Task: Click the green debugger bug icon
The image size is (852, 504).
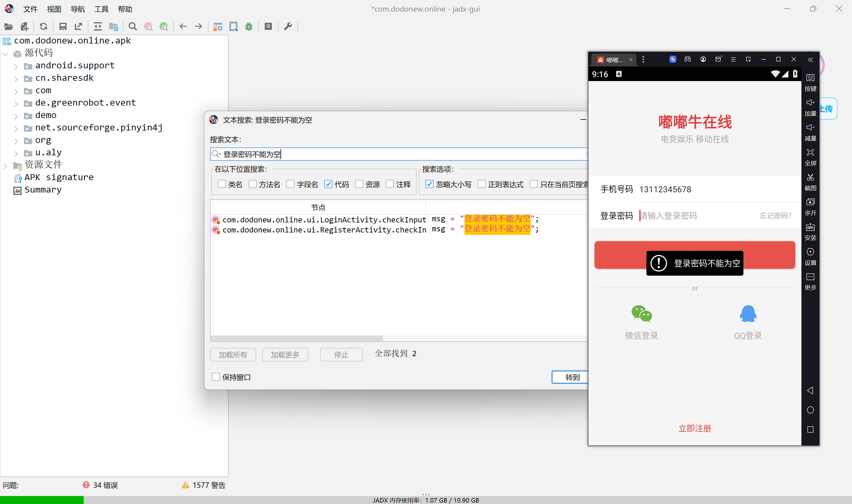Action: pos(249,27)
